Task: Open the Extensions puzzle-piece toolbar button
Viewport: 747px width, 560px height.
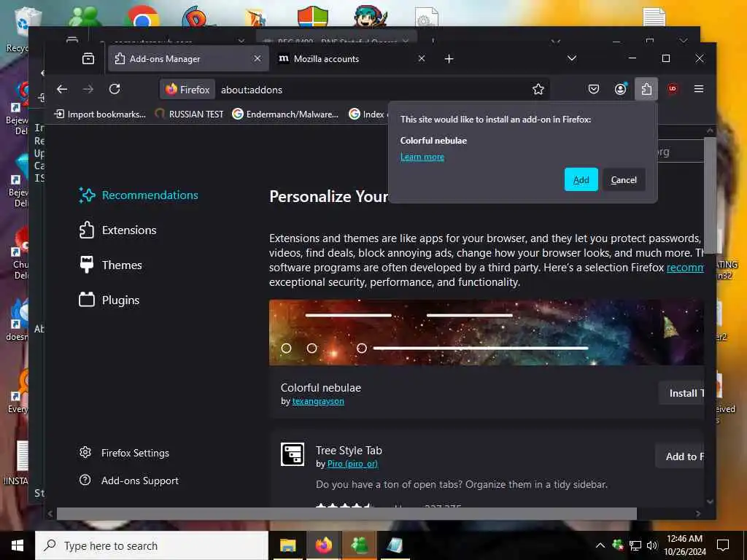Action: [646, 89]
